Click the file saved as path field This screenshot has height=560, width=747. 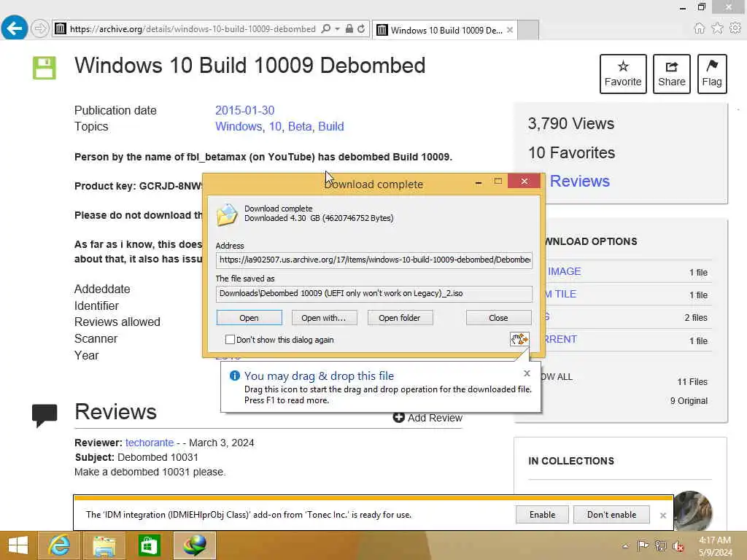[x=374, y=293]
